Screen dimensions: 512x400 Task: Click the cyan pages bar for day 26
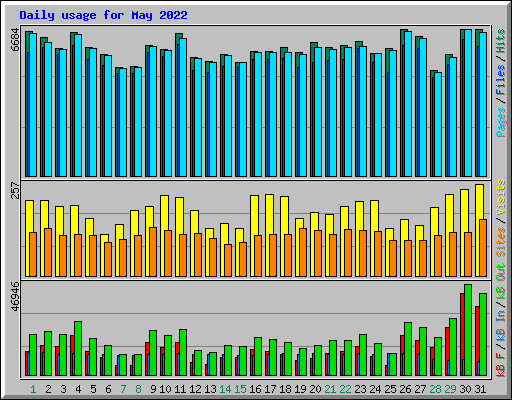click(x=408, y=104)
